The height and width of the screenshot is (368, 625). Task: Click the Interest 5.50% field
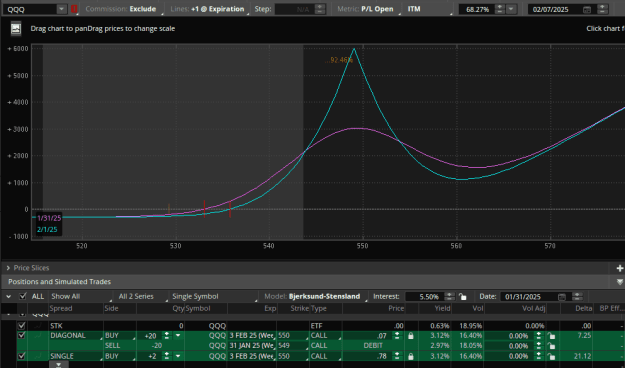click(424, 297)
